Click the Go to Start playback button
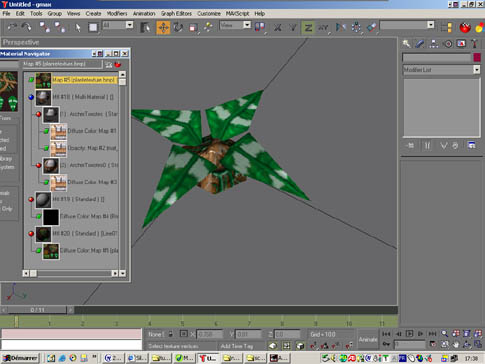Screen dimensions: 485x364 (386, 334)
